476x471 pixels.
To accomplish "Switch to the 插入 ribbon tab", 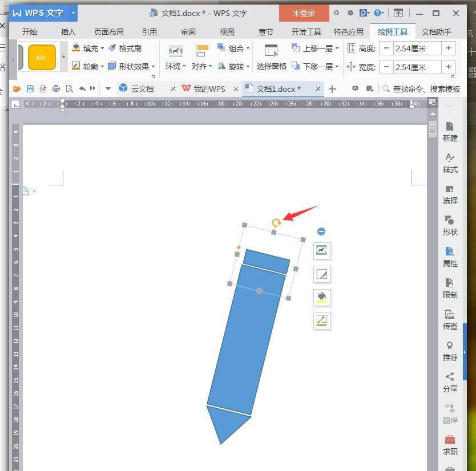I will [x=68, y=32].
